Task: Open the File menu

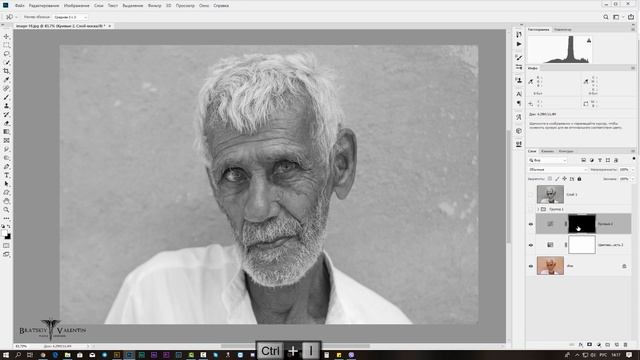Action: [20, 6]
